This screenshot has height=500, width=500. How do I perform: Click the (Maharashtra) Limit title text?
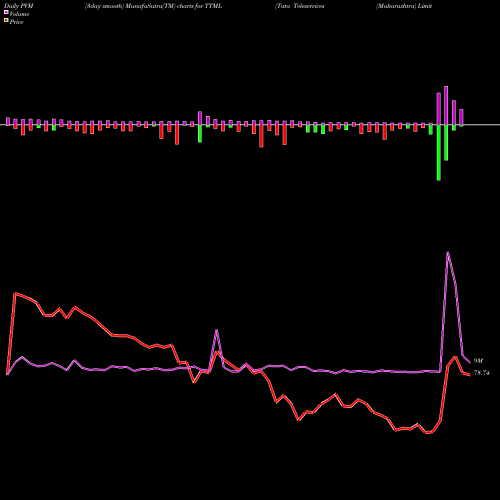pyautogui.click(x=404, y=6)
